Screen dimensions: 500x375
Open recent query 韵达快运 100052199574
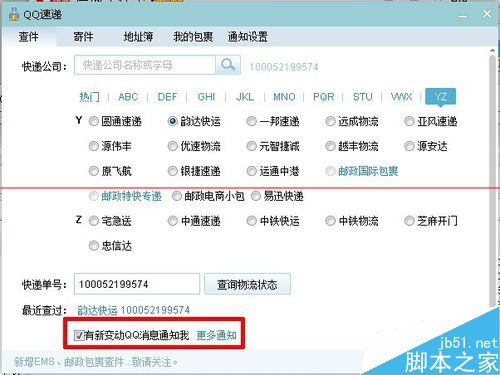[133, 310]
